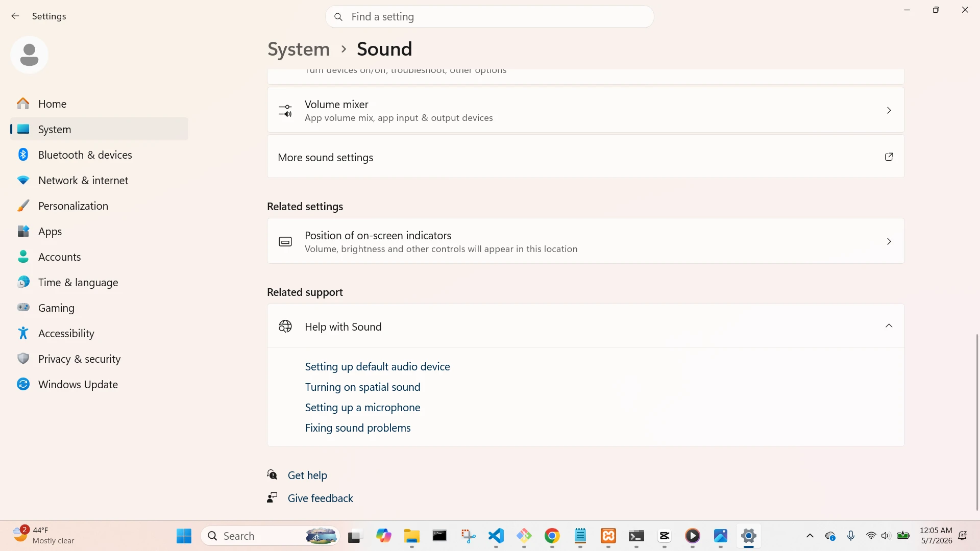The height and width of the screenshot is (551, 980).
Task: Open the black terminal window taskbar icon
Action: [x=439, y=536]
